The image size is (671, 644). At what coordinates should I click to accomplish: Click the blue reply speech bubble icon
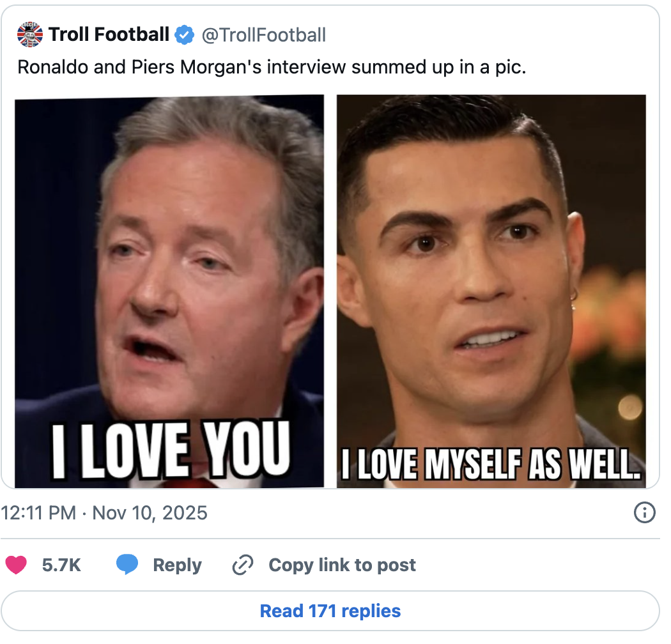[127, 565]
